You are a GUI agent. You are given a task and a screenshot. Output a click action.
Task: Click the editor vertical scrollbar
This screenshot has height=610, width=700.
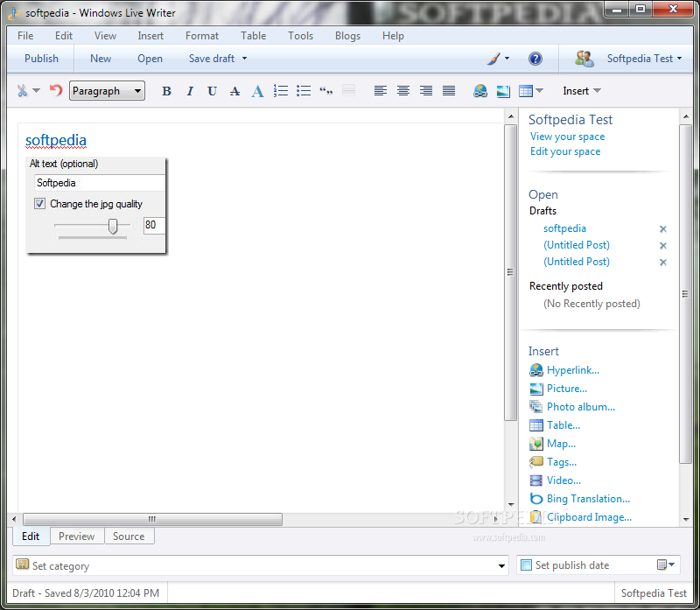(x=510, y=272)
